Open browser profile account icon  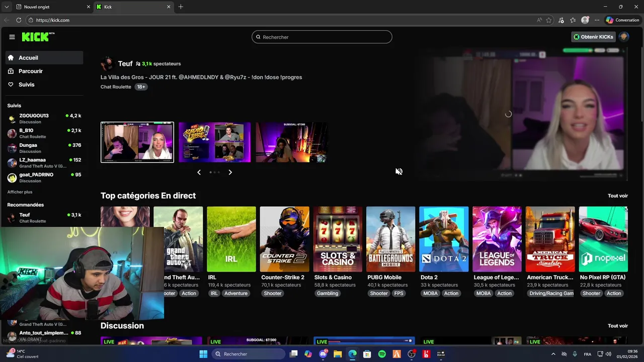click(x=585, y=20)
